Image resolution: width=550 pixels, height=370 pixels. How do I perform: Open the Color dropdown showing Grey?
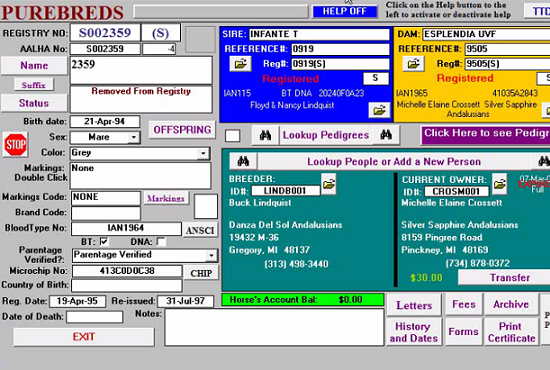[203, 153]
